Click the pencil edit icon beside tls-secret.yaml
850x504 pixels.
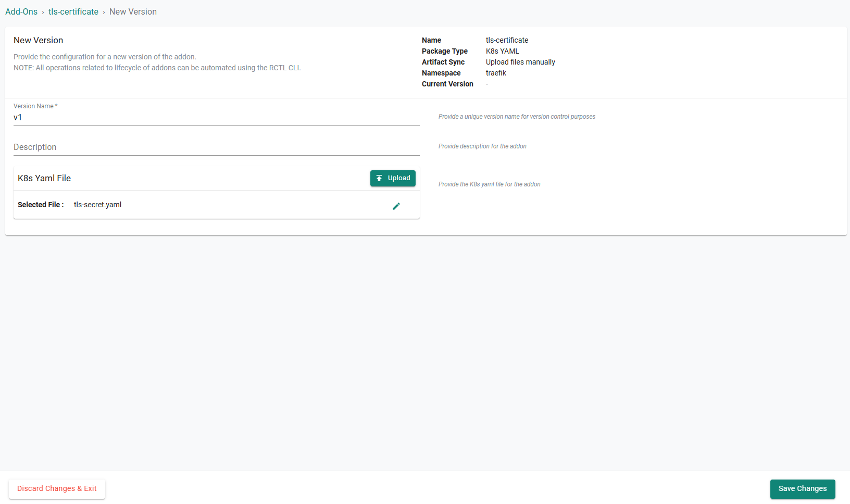[x=396, y=206]
